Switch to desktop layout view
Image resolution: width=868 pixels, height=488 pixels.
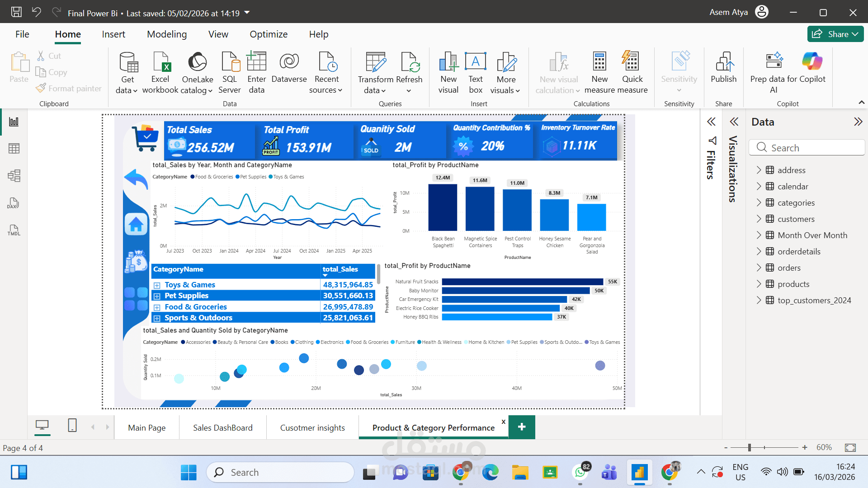tap(42, 426)
